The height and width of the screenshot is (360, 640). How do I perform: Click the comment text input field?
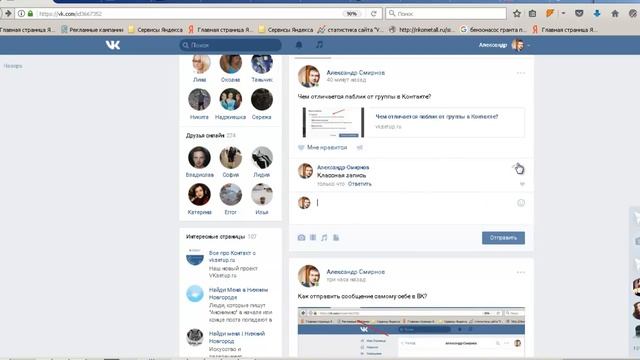pos(415,203)
